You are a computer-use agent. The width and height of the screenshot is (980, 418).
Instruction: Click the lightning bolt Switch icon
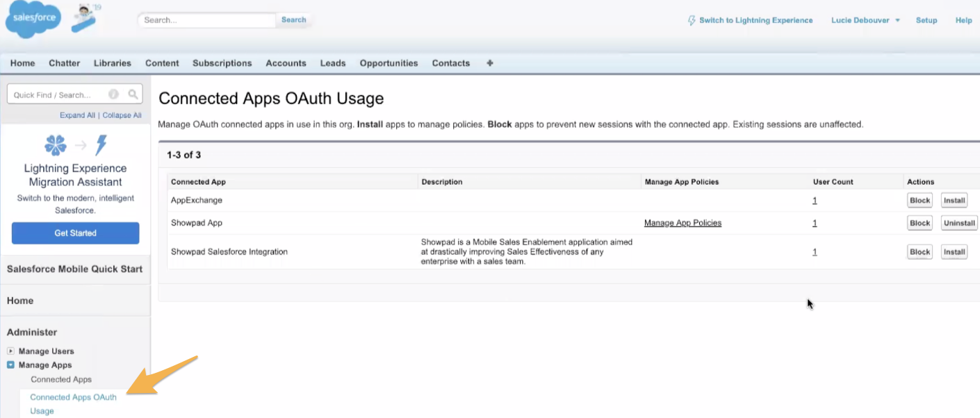pos(691,20)
